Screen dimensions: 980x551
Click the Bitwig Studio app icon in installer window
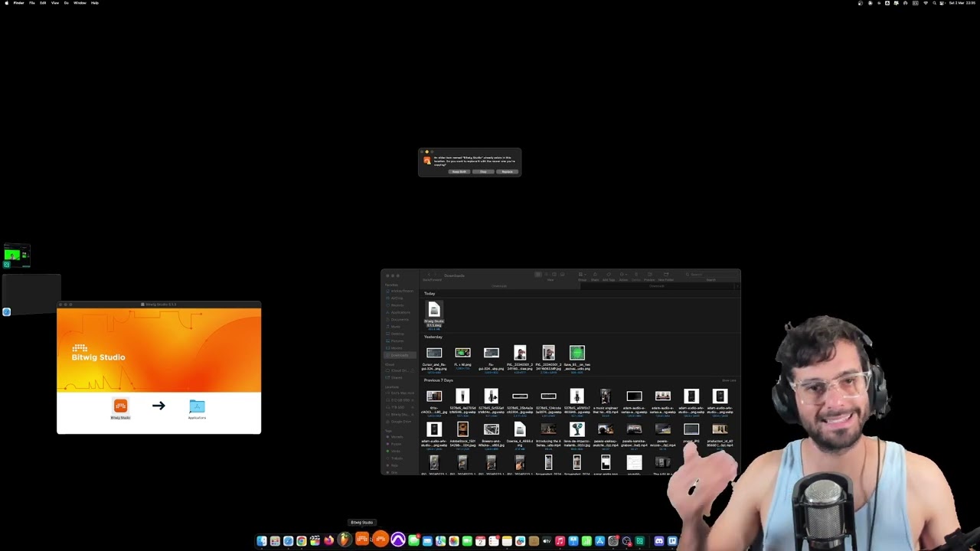point(120,406)
